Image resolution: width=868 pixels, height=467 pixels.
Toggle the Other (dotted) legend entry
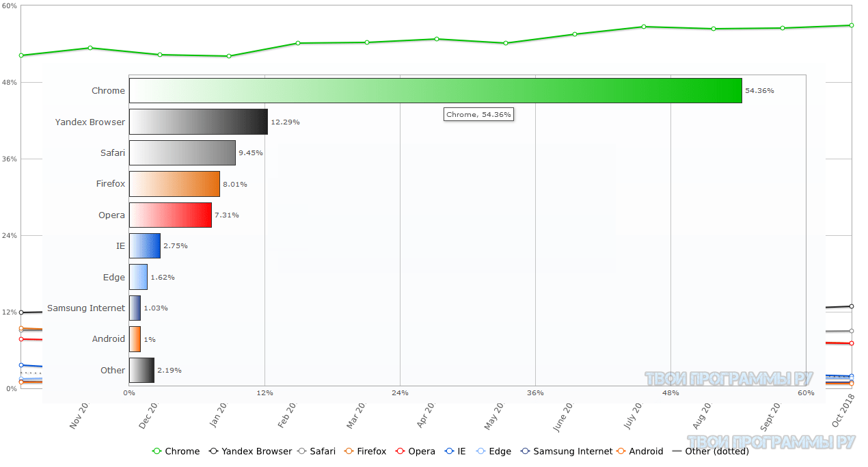[711, 451]
